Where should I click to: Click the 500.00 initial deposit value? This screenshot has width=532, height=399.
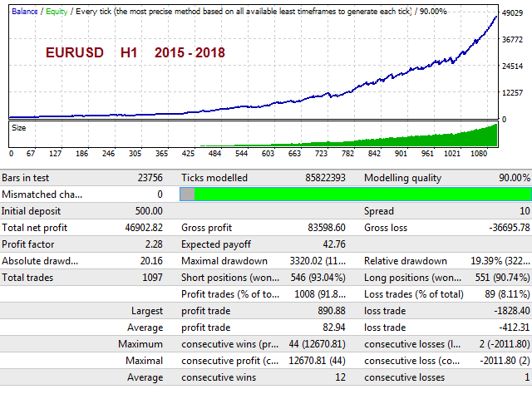tap(149, 211)
